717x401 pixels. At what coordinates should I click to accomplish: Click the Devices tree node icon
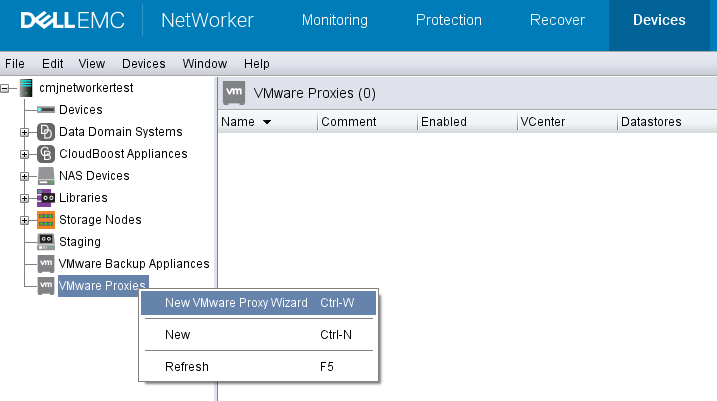(x=46, y=110)
